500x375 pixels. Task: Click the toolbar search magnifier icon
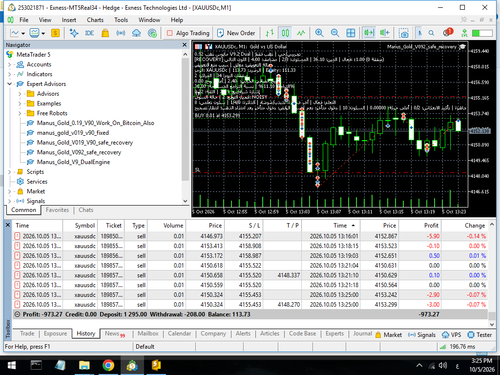click(x=431, y=33)
